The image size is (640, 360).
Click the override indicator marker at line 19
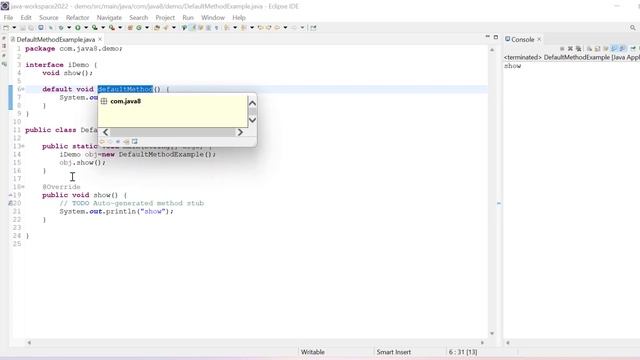pos(11,195)
